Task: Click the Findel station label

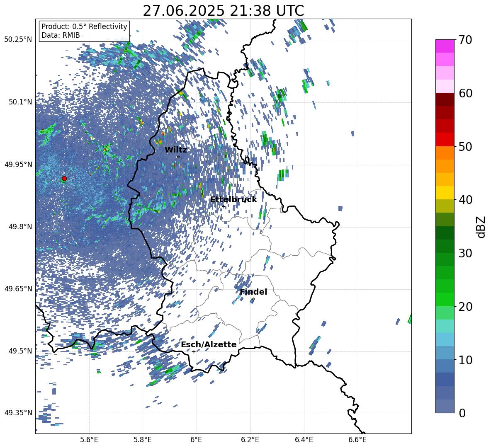Action: [253, 292]
